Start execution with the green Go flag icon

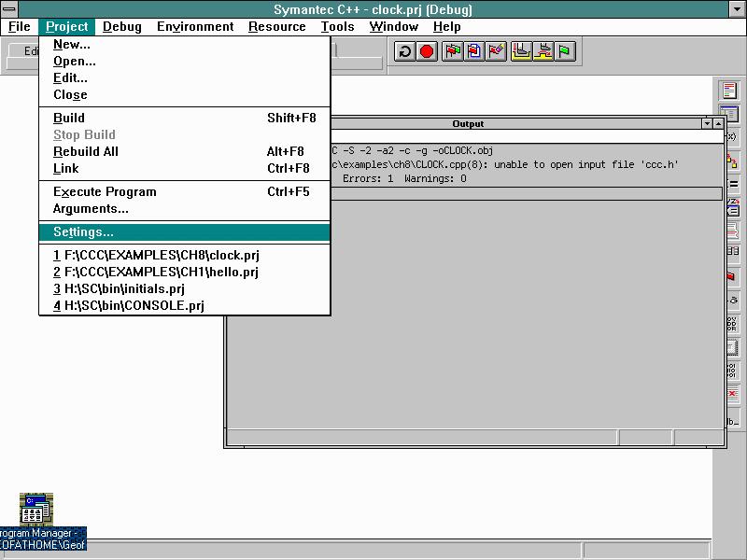566,52
